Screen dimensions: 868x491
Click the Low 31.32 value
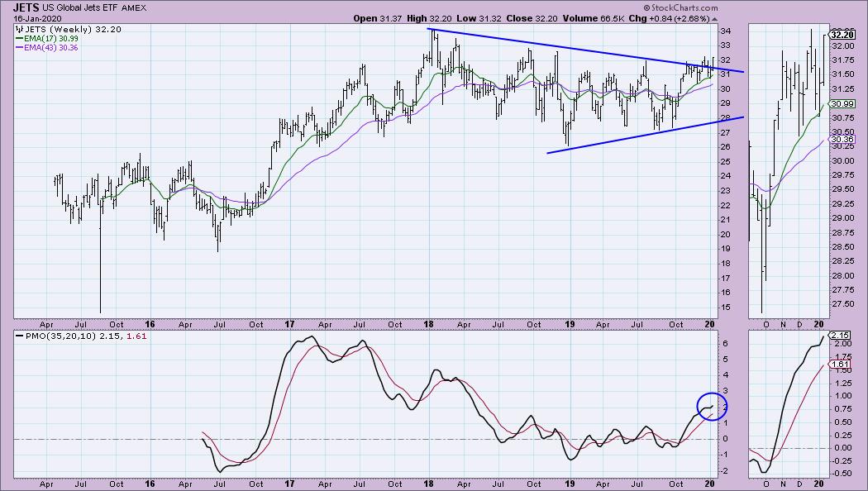tap(479, 18)
